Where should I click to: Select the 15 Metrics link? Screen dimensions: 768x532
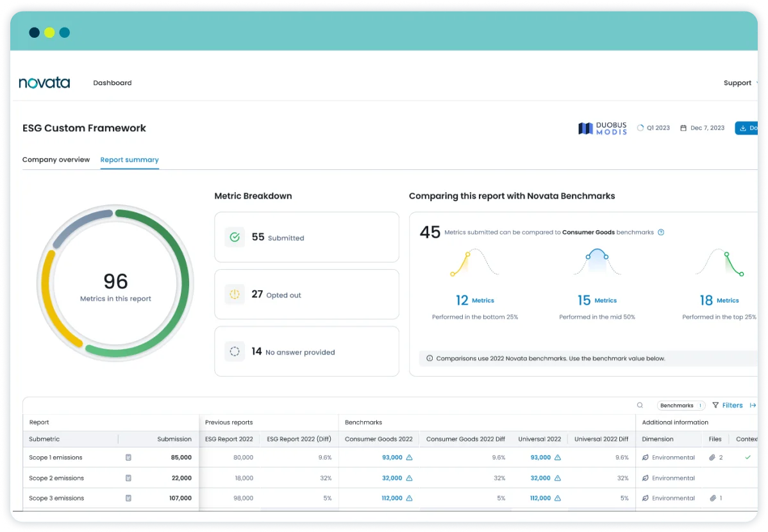[x=597, y=300]
